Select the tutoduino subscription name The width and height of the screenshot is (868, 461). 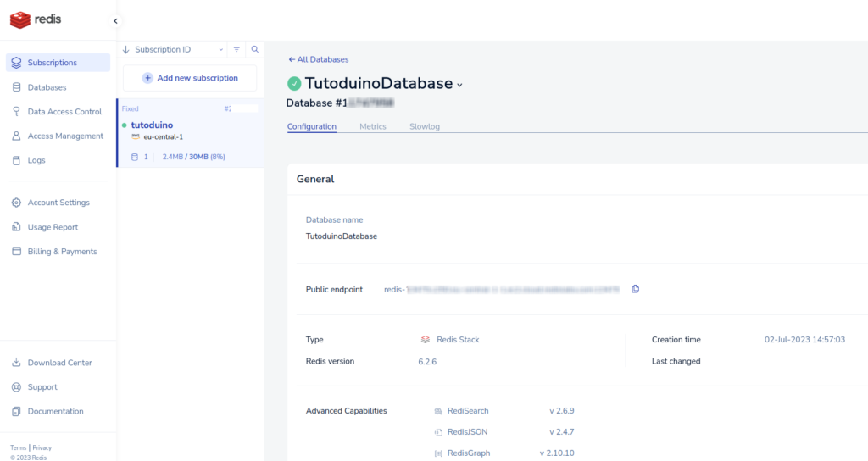click(x=152, y=125)
